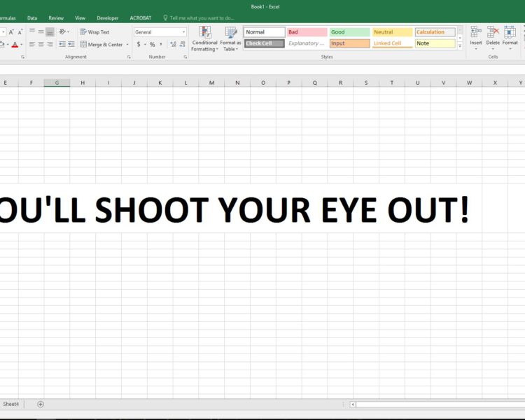Click the YOU'LL SHOOT YOUR EYE OUT! cell text
Screen dimensions: 525x420
pyautogui.click(x=234, y=210)
